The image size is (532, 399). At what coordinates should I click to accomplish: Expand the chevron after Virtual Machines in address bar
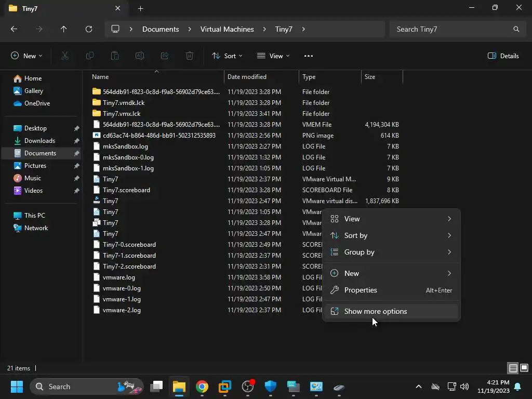pyautogui.click(x=264, y=29)
